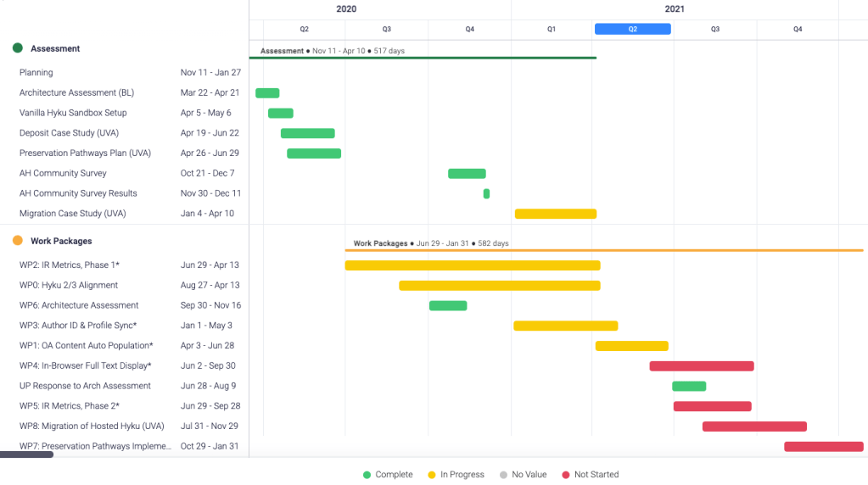Screen dimensions: 868x485
Task: Toggle the In Progress legend item
Action: pyautogui.click(x=456, y=475)
